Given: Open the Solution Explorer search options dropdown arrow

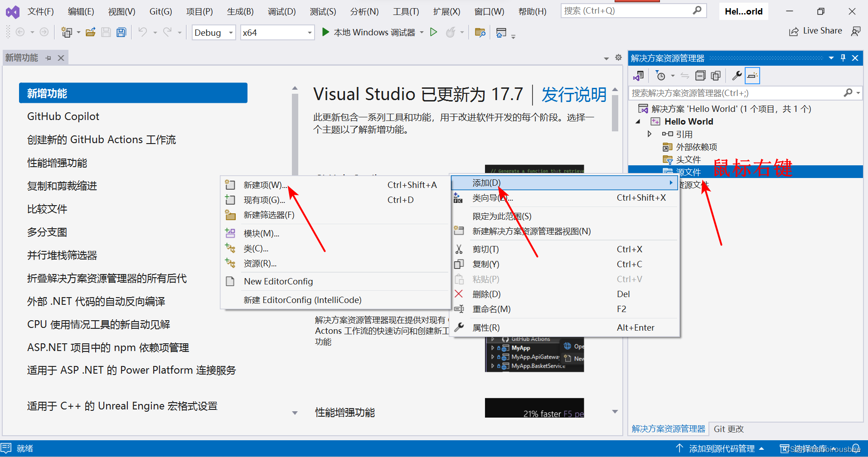Looking at the screenshot, I should [858, 93].
